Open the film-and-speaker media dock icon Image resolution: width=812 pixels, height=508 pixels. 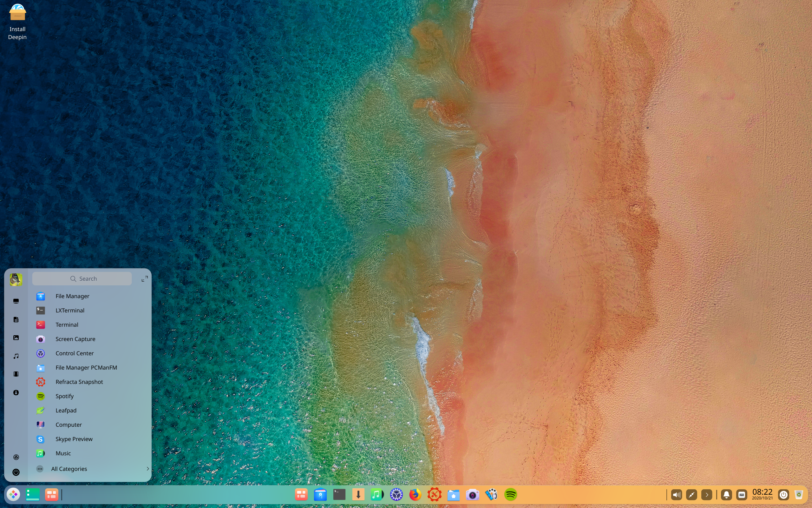pyautogui.click(x=492, y=495)
